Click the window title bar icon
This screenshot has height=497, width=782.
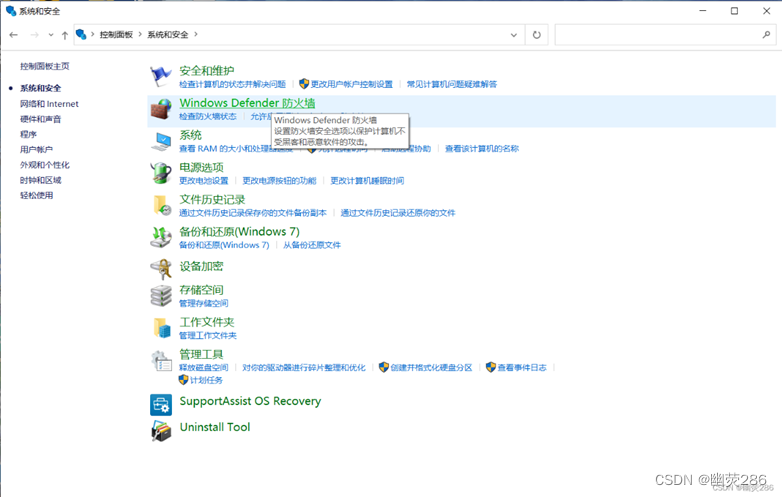(10, 10)
